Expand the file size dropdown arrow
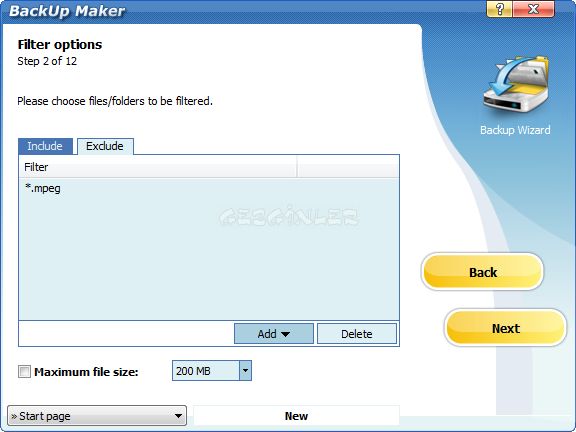Screen dimensions: 576x432 click(x=245, y=371)
